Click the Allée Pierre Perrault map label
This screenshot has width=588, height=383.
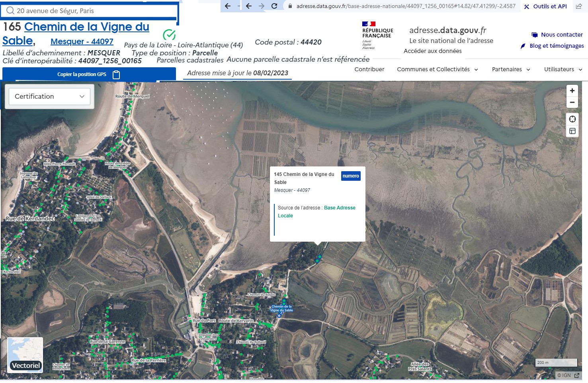59,164
